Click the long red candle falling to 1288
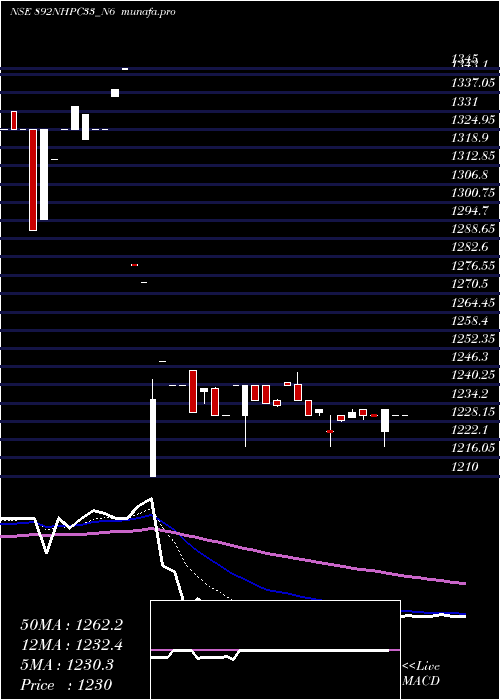500x700 pixels. point(33,180)
